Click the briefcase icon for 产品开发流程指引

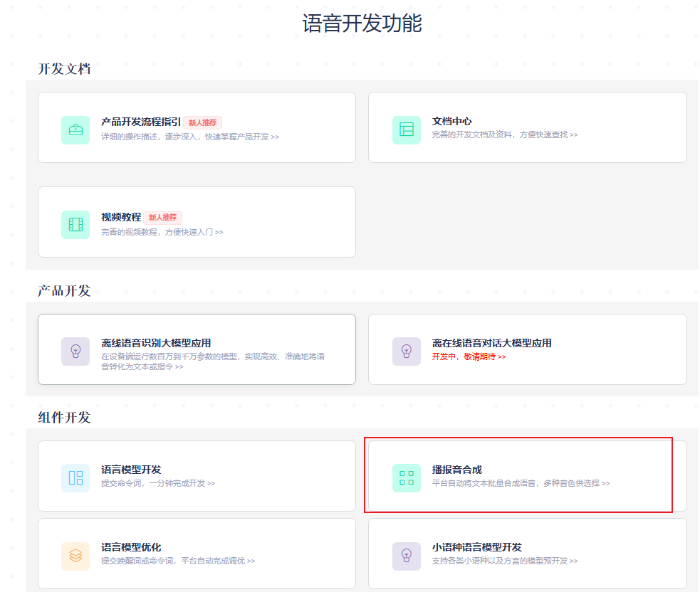pyautogui.click(x=75, y=129)
